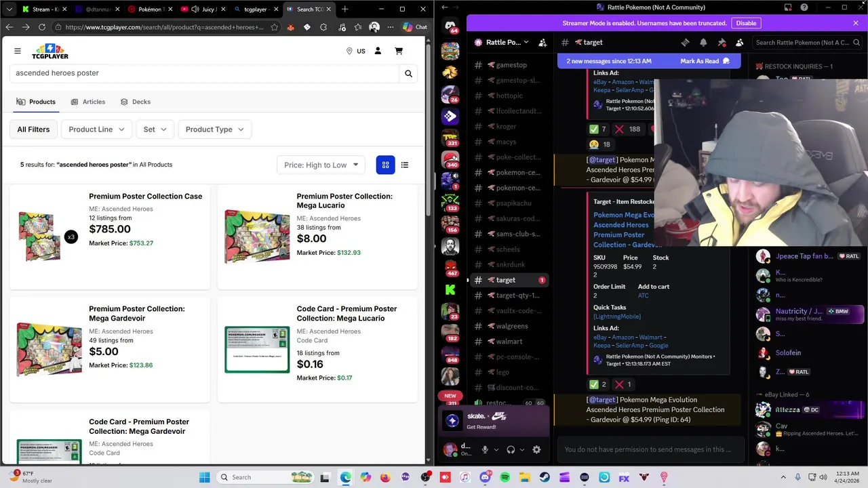The image size is (868, 488).
Task: Switch to the Articles tab
Action: [88, 102]
